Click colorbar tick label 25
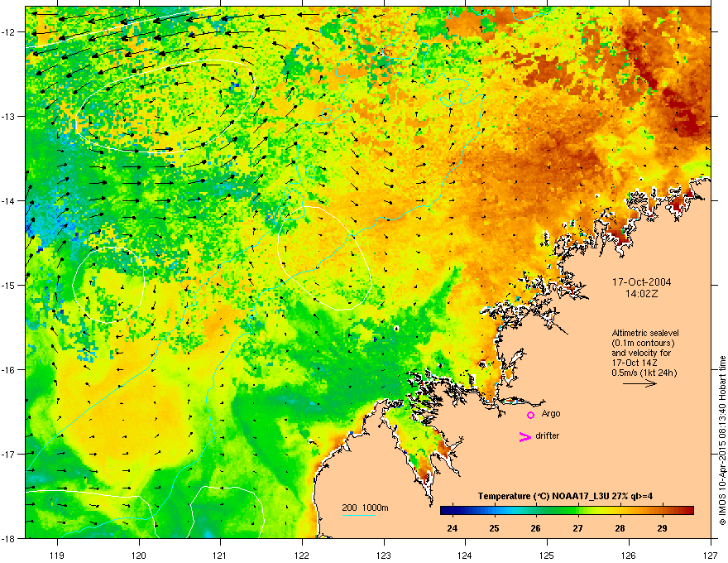The width and height of the screenshot is (728, 563). tap(495, 528)
